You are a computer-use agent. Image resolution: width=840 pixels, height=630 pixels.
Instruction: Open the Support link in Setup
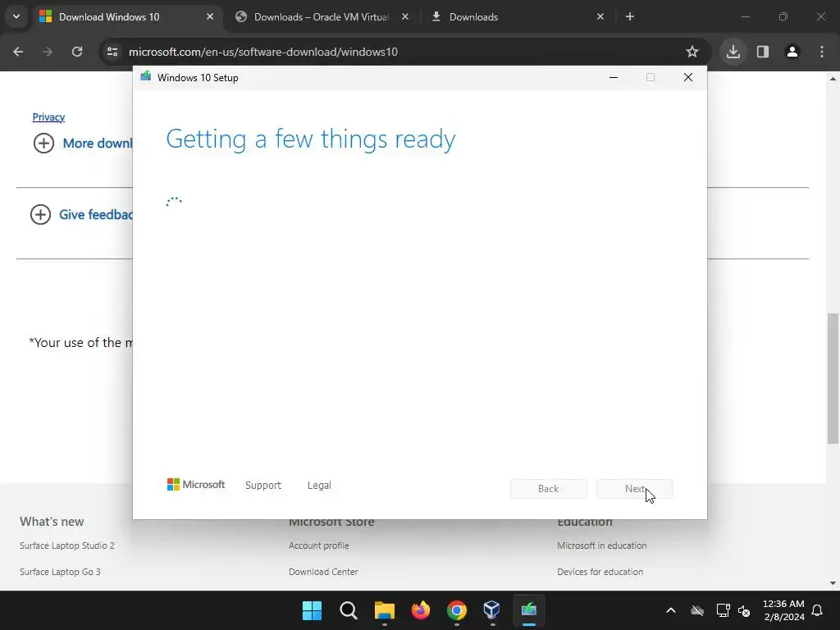263,486
